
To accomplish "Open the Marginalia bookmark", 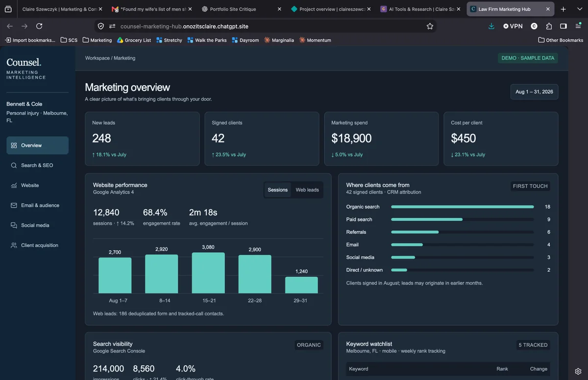I will [279, 40].
